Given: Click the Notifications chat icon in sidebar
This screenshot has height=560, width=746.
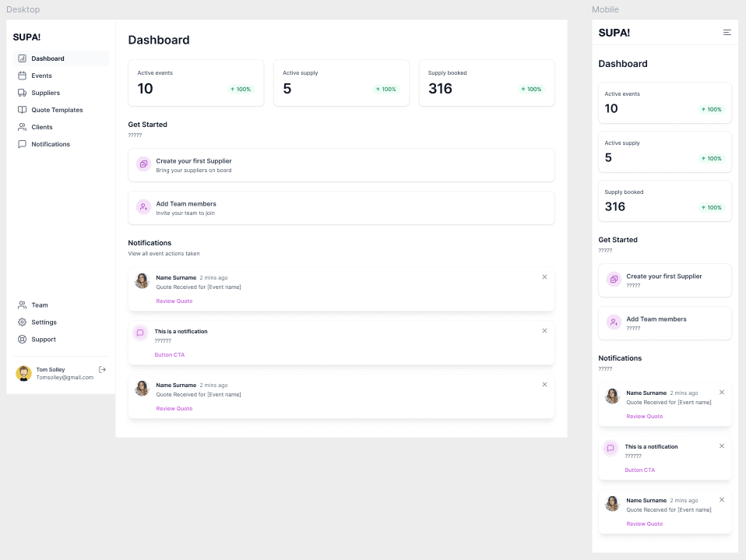Looking at the screenshot, I should [22, 144].
